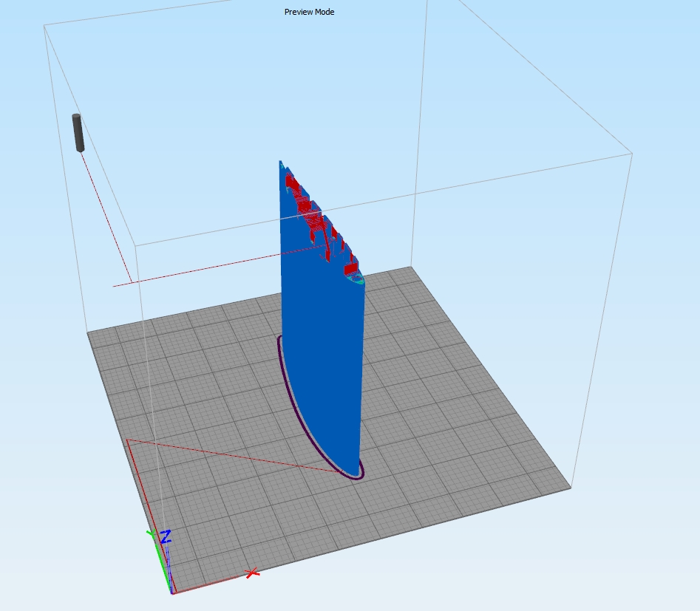This screenshot has width=700, height=611.
Task: Click the right corner of build plate
Action: (x=571, y=487)
